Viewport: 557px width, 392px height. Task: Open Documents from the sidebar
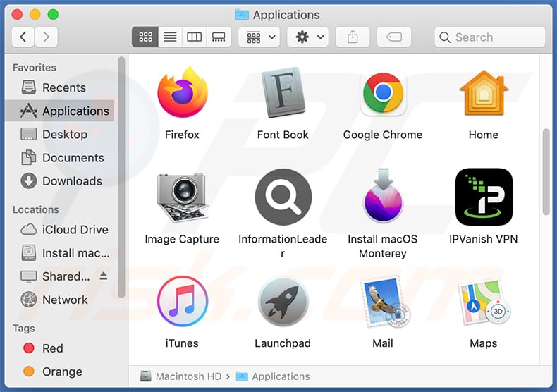click(61, 158)
